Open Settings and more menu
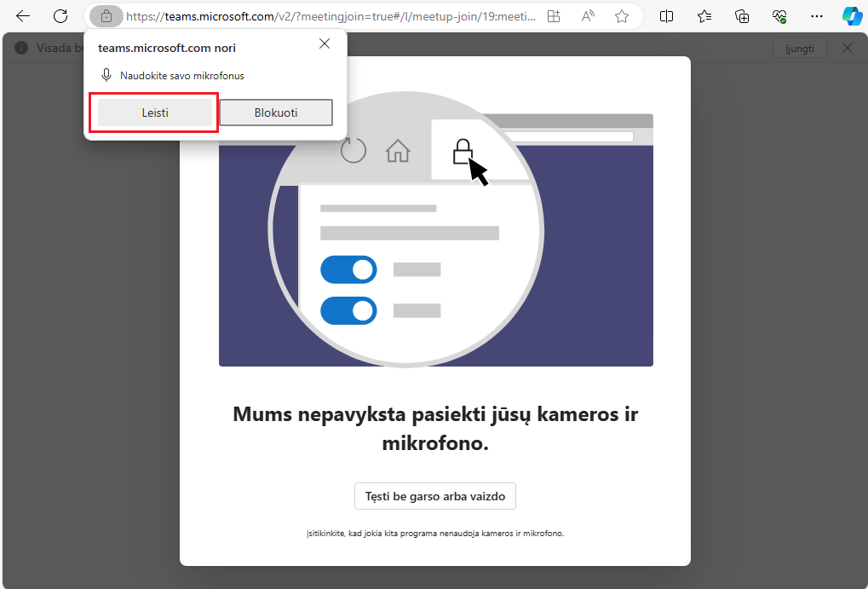Image resolution: width=868 pixels, height=589 pixels. (817, 16)
